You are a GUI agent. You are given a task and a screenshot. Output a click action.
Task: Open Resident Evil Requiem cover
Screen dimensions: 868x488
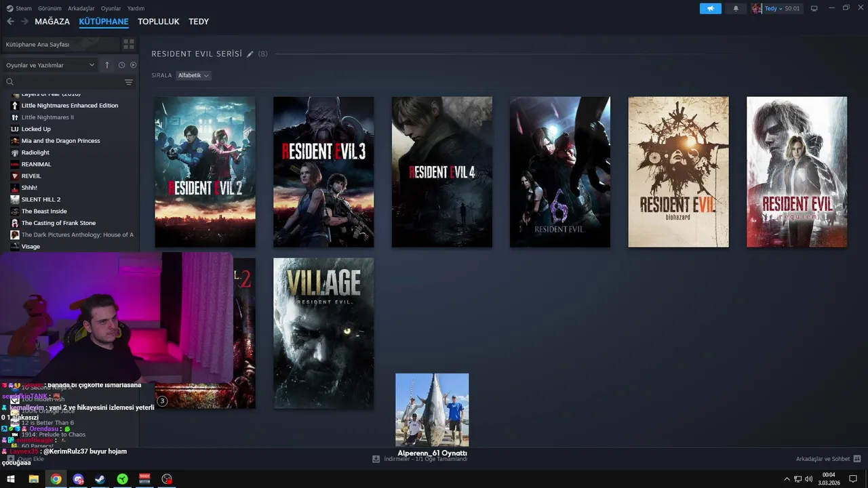pos(797,172)
